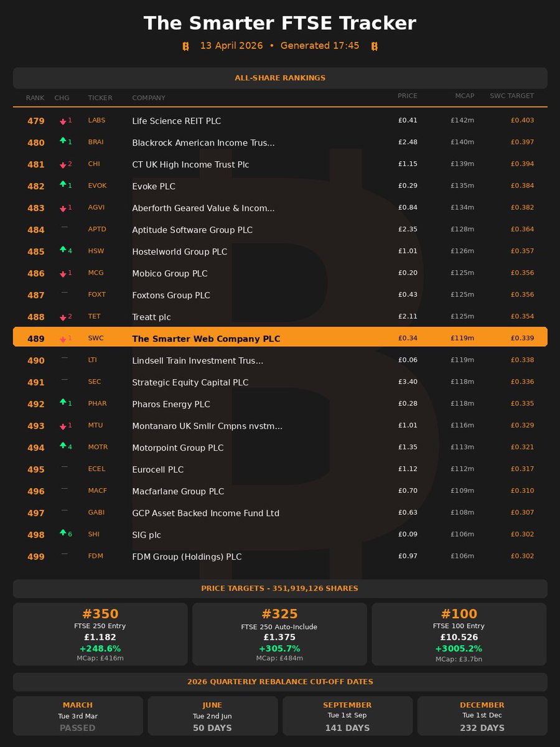Click the Bitcoin icon right of Generated 17:45

375,46
